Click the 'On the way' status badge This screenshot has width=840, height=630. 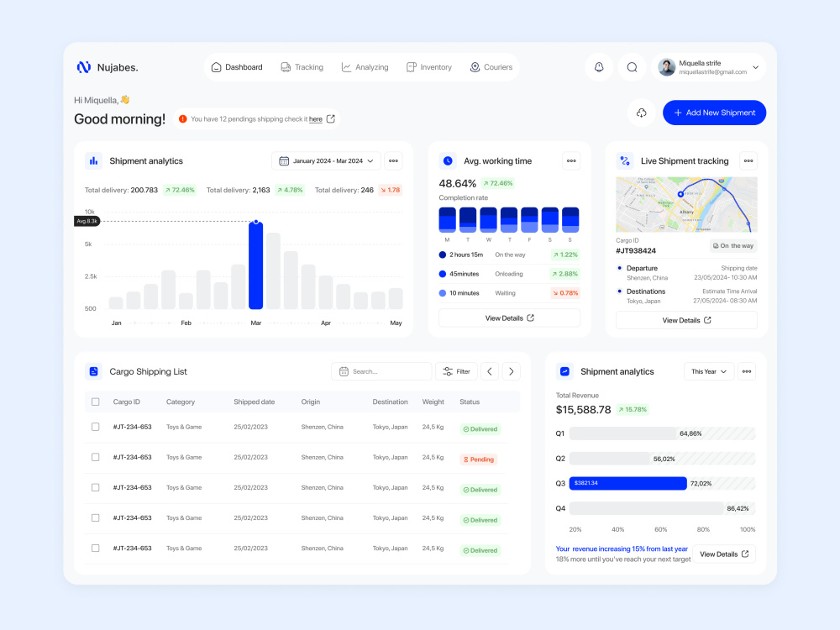click(732, 246)
